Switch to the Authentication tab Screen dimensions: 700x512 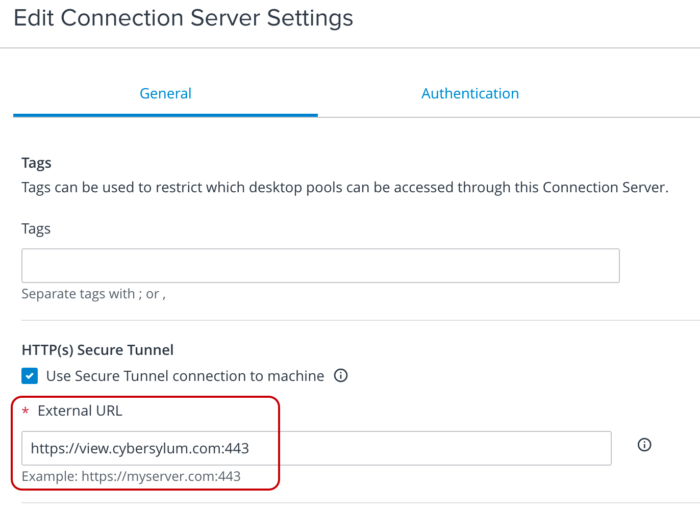coord(470,93)
